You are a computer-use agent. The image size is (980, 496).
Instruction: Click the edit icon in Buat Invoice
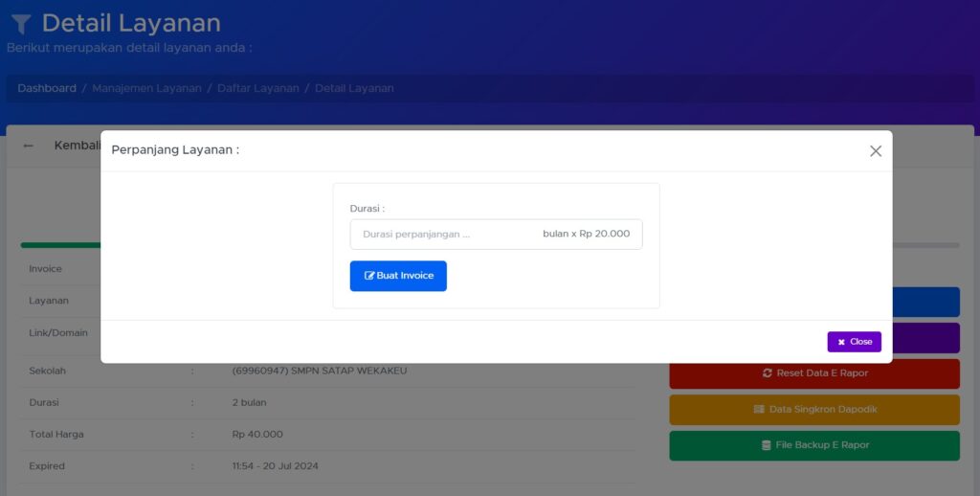click(x=369, y=275)
